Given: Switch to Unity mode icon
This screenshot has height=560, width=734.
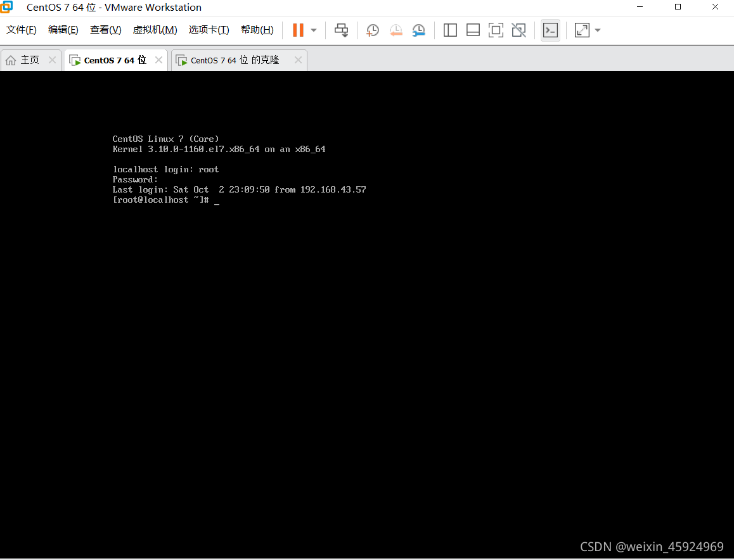Looking at the screenshot, I should coord(518,30).
